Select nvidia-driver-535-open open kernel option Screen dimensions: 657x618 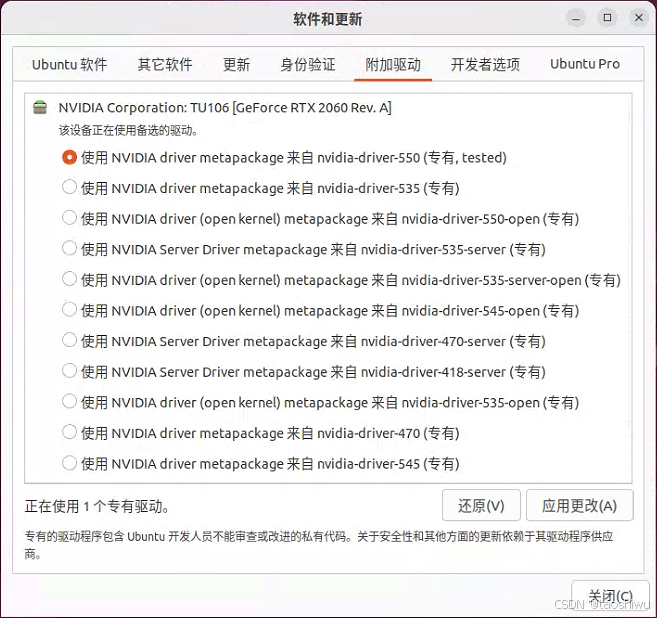(69, 401)
